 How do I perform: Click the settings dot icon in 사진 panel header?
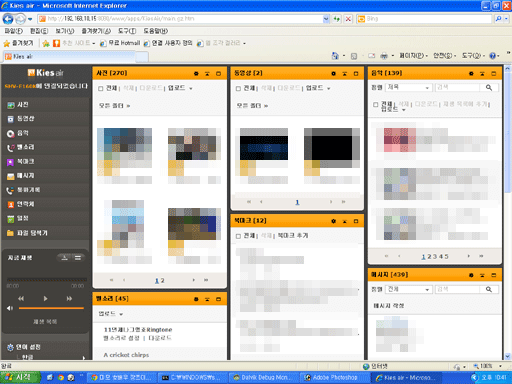[x=196, y=73]
